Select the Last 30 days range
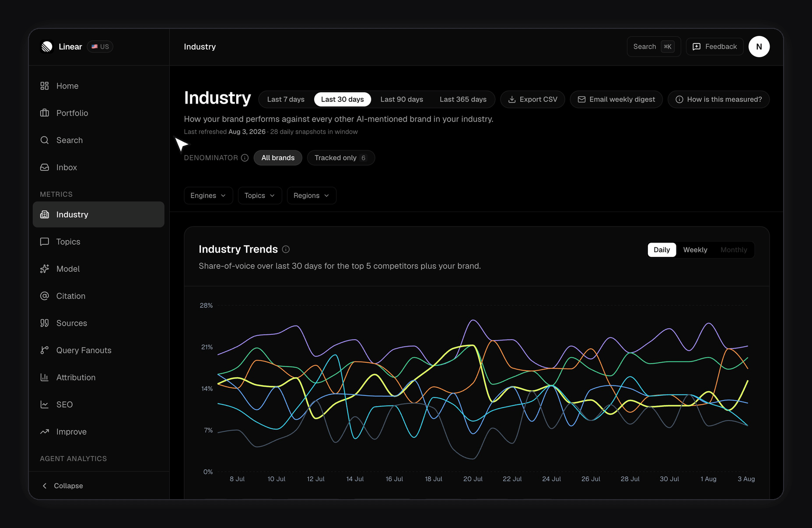 342,100
